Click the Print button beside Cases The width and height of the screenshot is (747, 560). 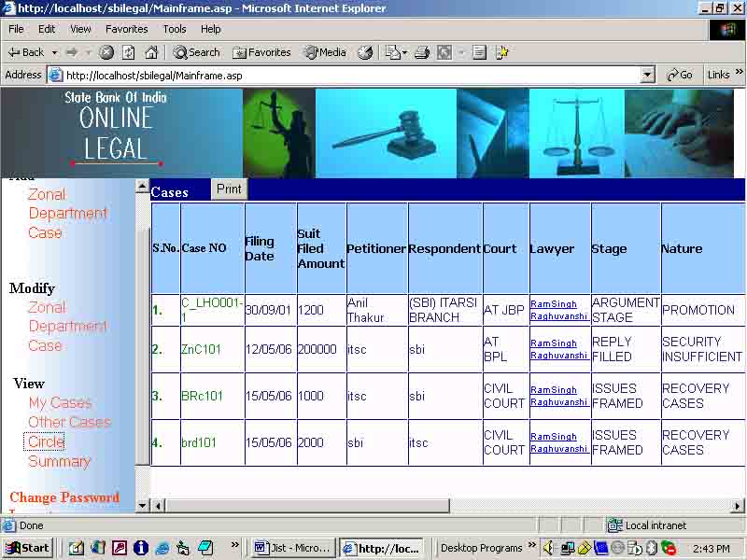(229, 189)
